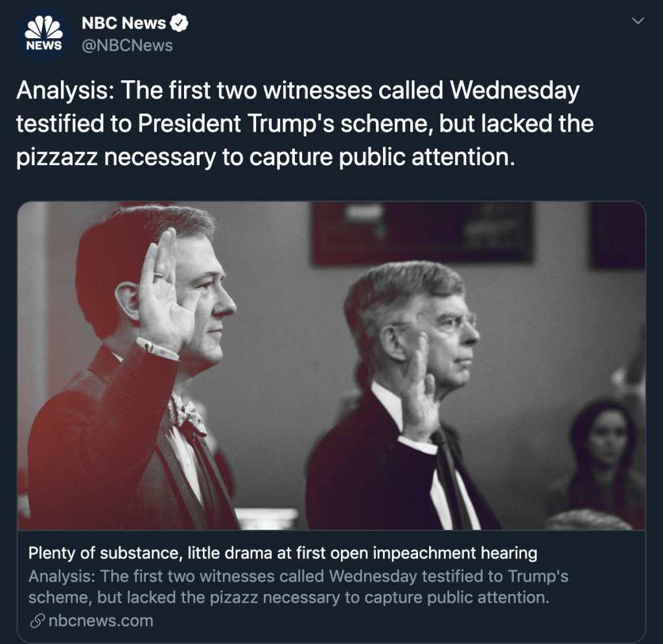Click the tweet text starting 'Analysis: The first'
The image size is (663, 644).
tap(305, 124)
